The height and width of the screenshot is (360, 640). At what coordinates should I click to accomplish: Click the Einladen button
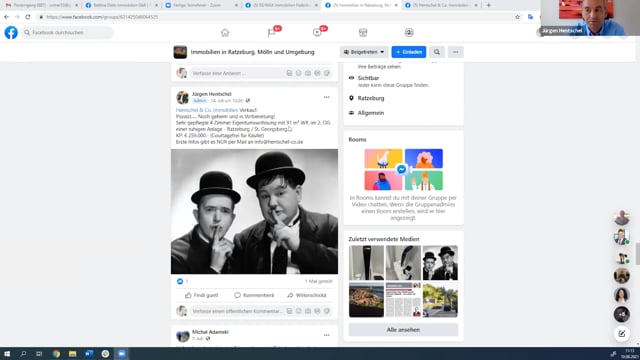pos(409,52)
